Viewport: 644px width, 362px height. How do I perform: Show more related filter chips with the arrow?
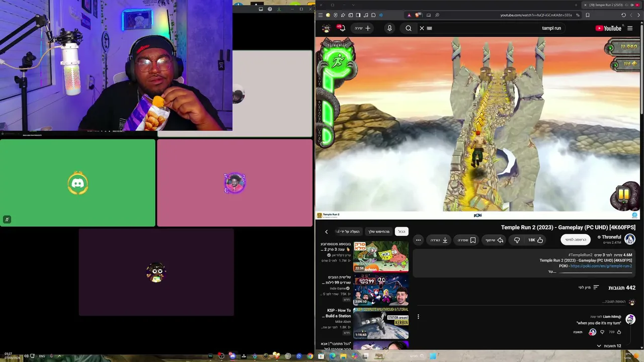click(x=326, y=232)
